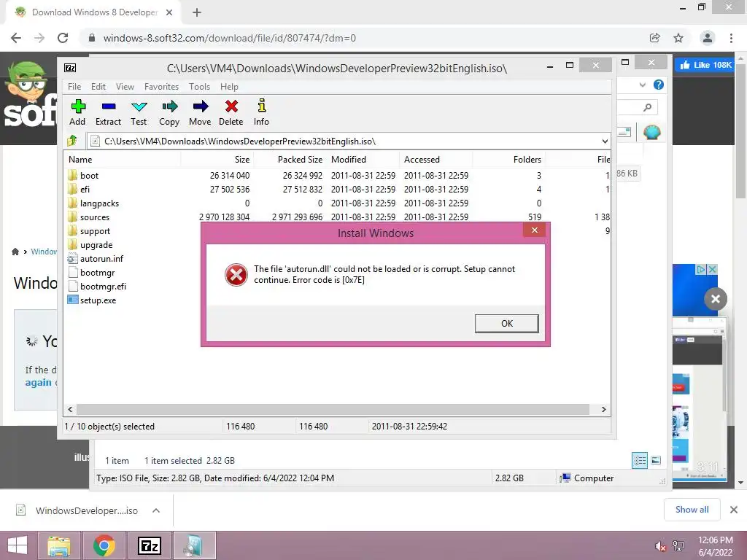
Task: Click the Test archive icon
Action: [x=139, y=112]
